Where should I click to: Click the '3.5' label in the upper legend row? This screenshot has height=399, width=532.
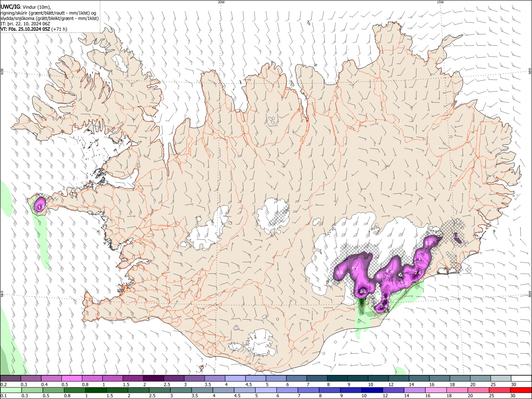tap(208, 384)
